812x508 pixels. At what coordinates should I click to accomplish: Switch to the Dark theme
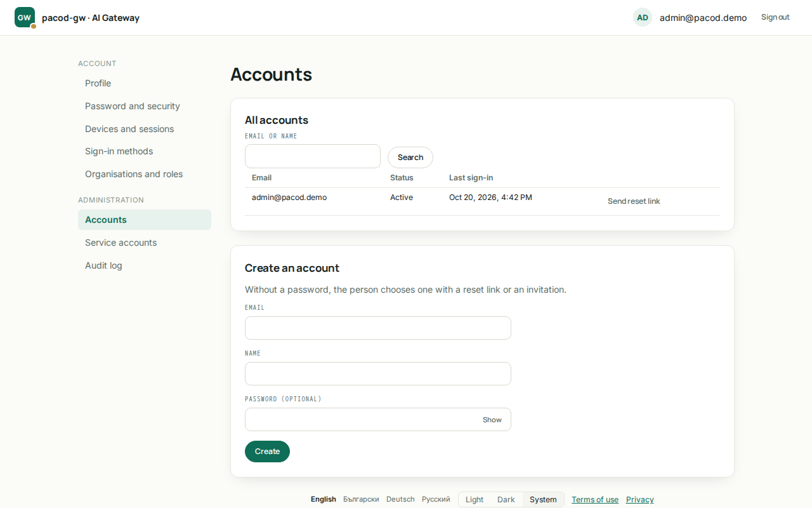(506, 499)
